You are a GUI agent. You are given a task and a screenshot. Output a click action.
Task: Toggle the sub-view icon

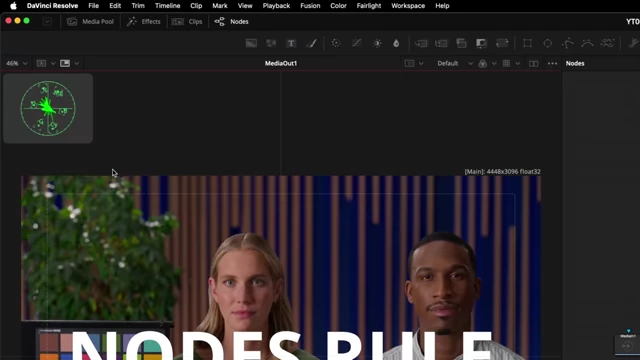pos(65,63)
